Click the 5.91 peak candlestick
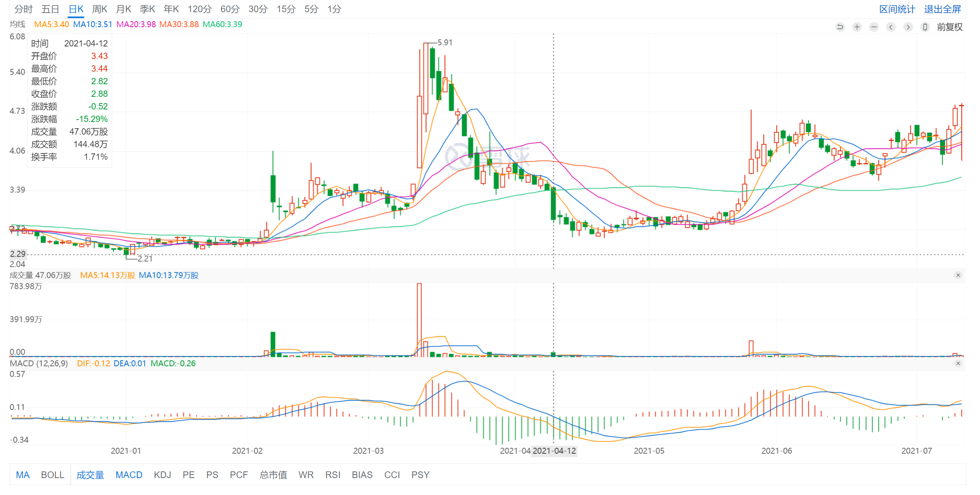This screenshot has height=495, width=980. [426, 79]
